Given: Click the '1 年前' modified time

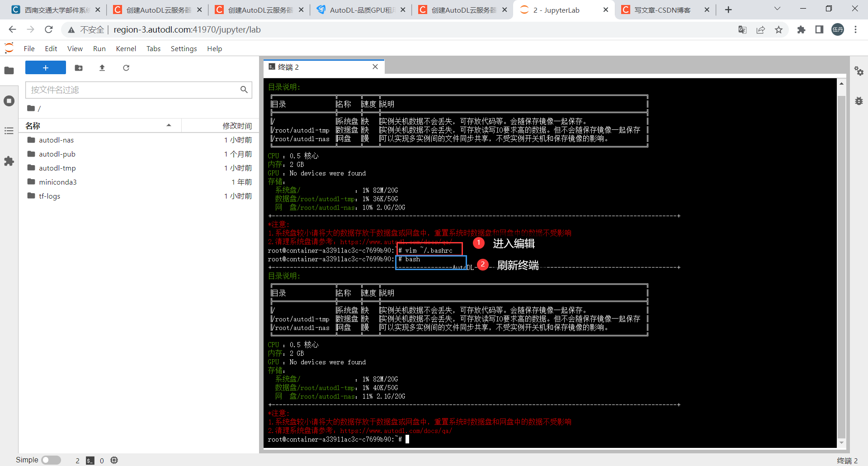Looking at the screenshot, I should tap(242, 182).
